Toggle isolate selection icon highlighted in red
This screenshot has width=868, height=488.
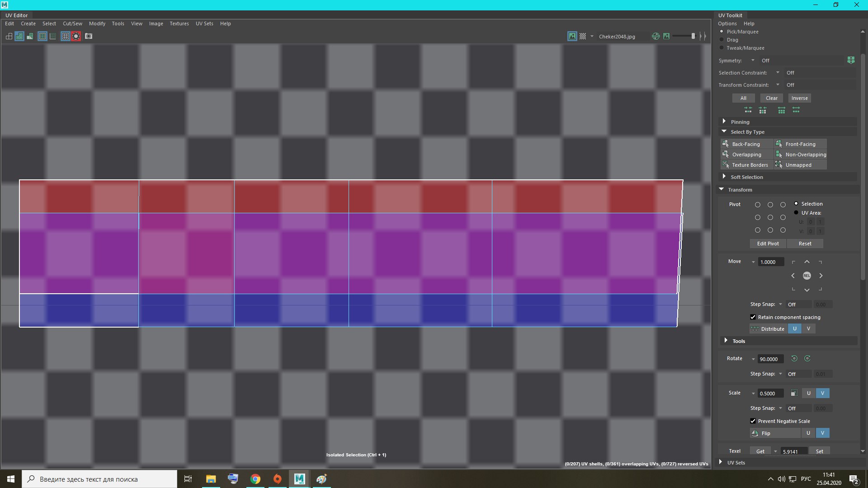[76, 36]
